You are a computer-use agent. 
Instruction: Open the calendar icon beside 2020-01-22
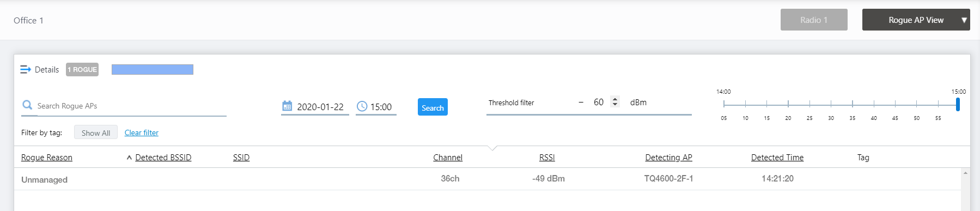point(287,106)
